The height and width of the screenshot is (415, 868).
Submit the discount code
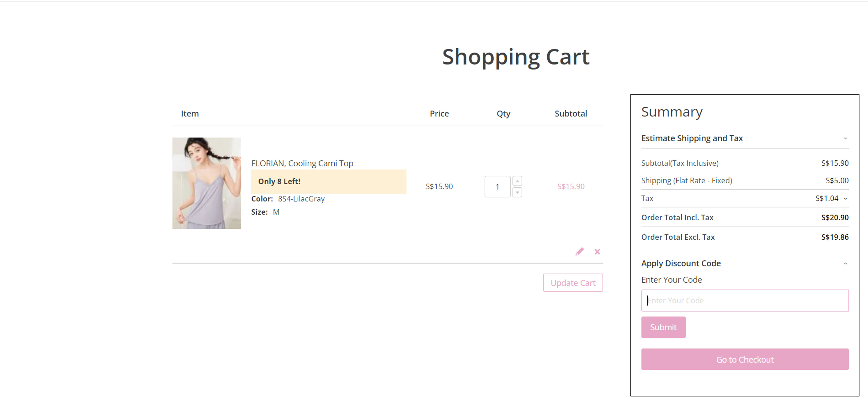tap(663, 327)
